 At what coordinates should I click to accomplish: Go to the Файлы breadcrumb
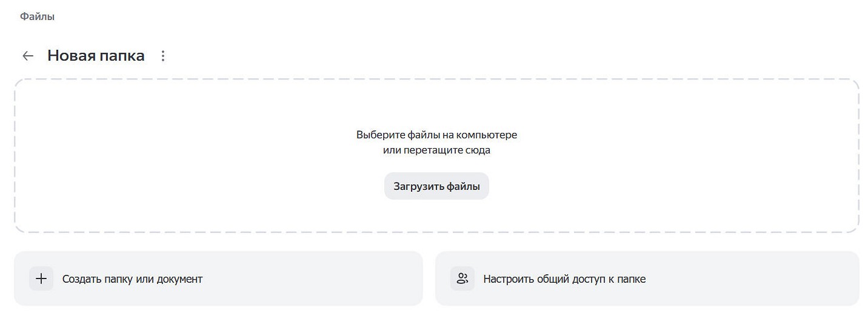click(x=37, y=17)
